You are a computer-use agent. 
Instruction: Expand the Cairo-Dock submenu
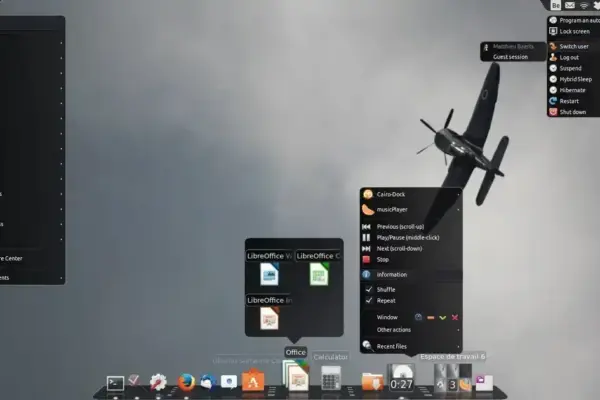[x=411, y=194]
